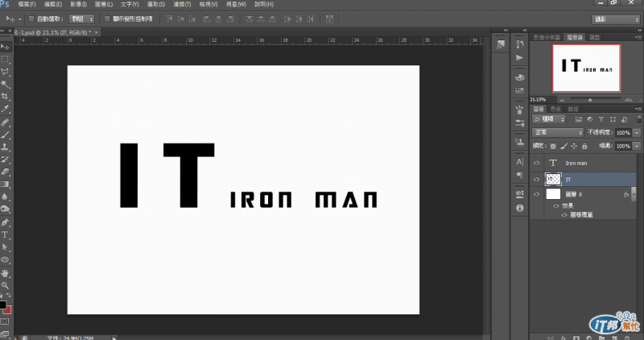
Task: Toggle lock position icon
Action: (574, 146)
